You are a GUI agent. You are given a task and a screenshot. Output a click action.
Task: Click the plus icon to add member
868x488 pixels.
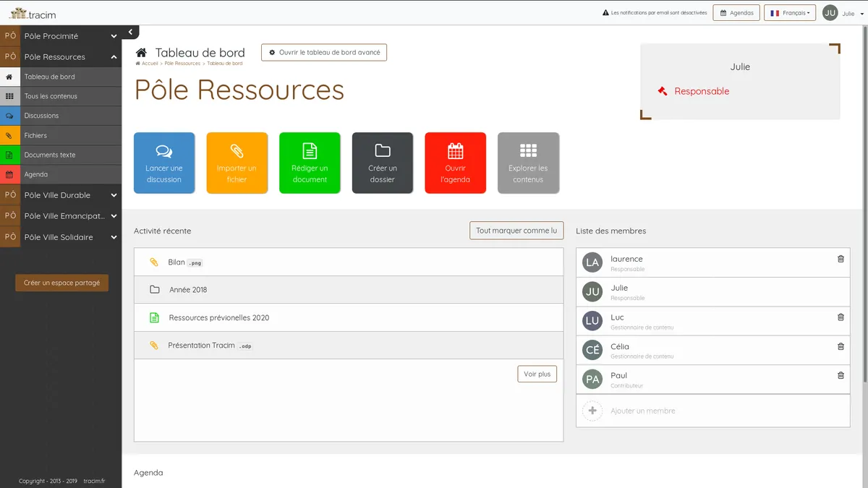tap(592, 411)
